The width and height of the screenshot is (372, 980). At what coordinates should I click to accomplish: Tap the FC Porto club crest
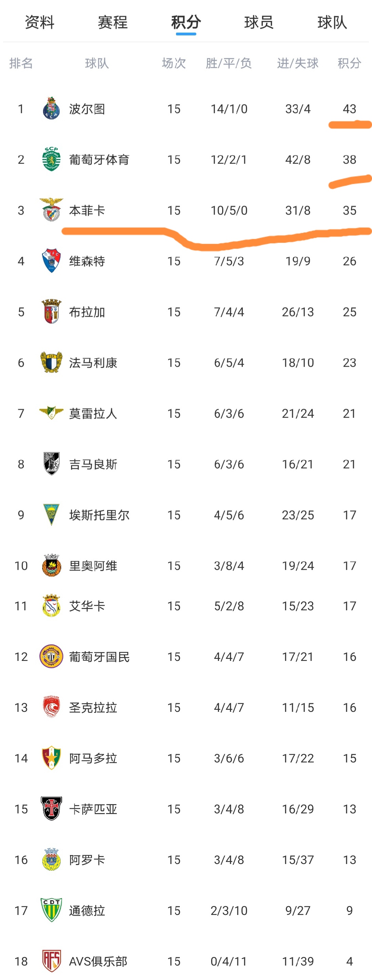(51, 108)
